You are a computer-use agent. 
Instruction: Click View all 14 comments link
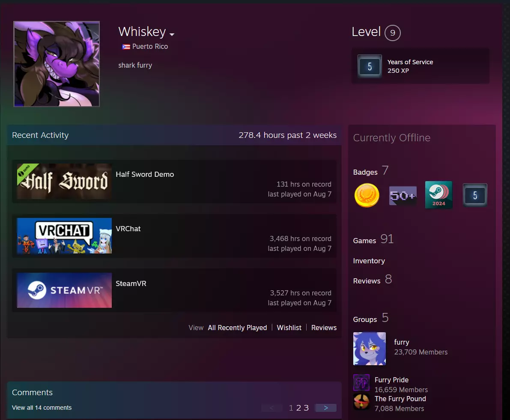42,408
